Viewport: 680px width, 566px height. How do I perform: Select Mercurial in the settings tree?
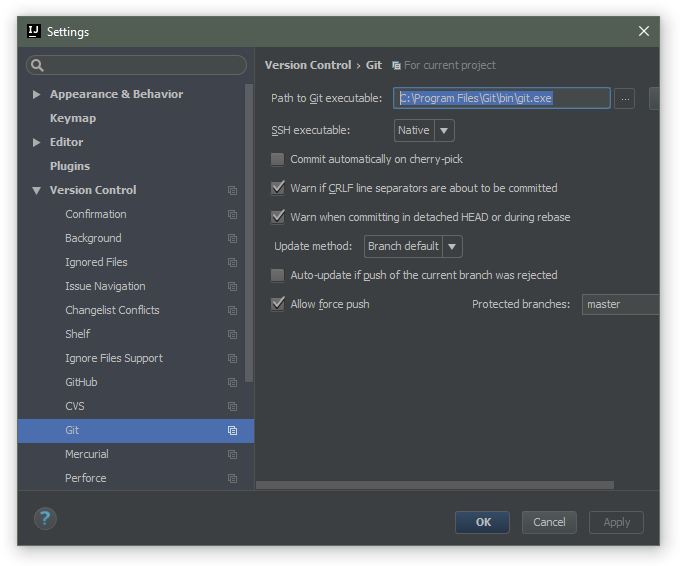pos(87,454)
